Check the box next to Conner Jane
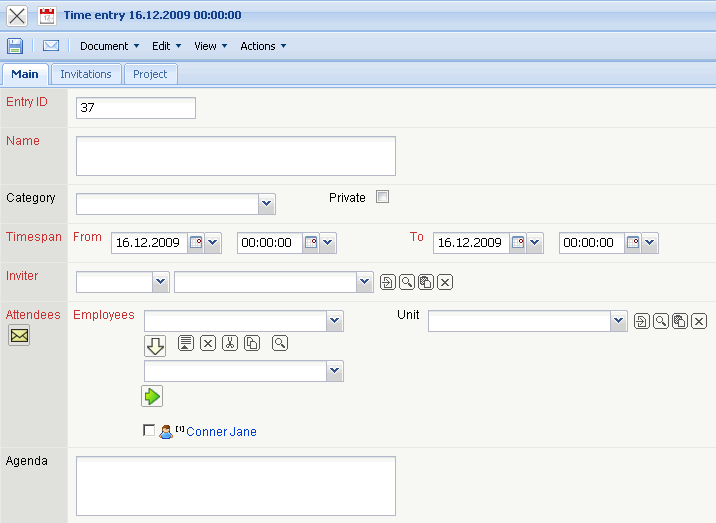This screenshot has height=523, width=716. (150, 431)
